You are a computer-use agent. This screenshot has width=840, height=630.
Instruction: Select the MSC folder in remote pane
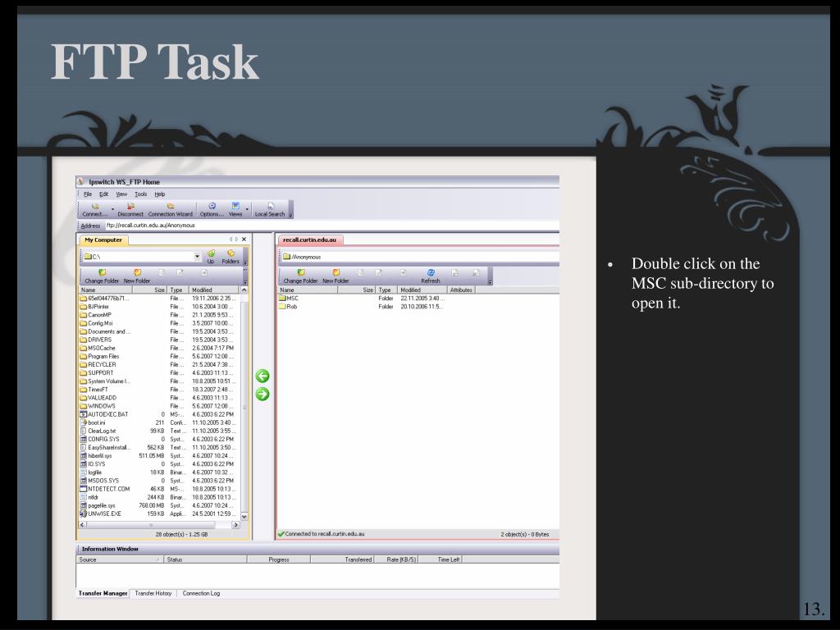click(x=289, y=299)
